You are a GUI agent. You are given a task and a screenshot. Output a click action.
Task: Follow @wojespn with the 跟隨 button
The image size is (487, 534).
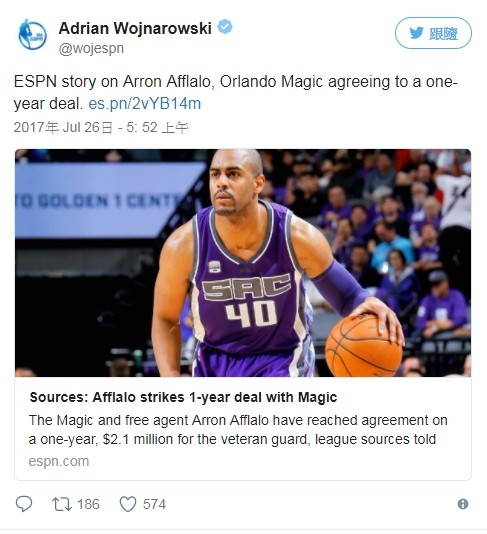pyautogui.click(x=433, y=33)
